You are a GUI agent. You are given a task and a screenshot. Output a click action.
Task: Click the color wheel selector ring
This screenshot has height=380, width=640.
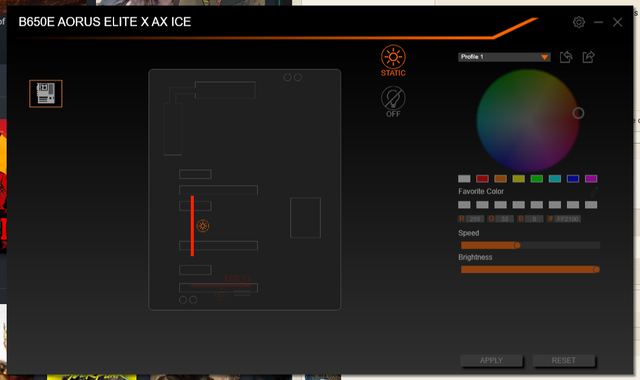pyautogui.click(x=578, y=113)
